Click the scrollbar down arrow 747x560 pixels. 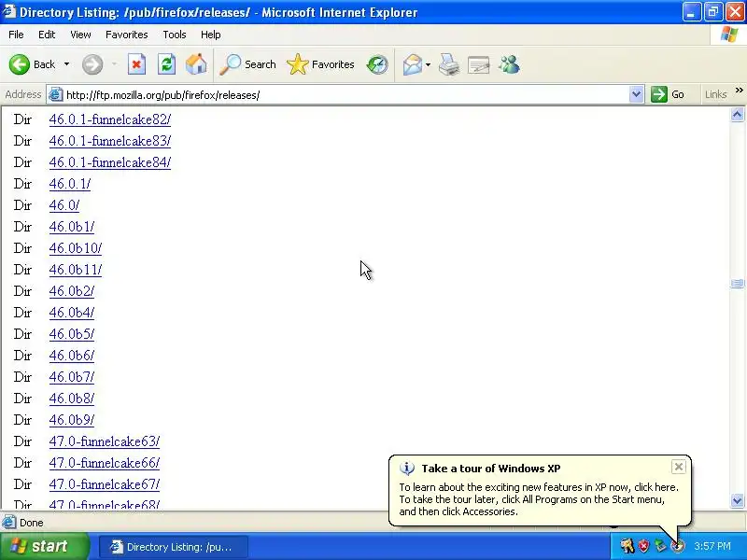coord(737,500)
